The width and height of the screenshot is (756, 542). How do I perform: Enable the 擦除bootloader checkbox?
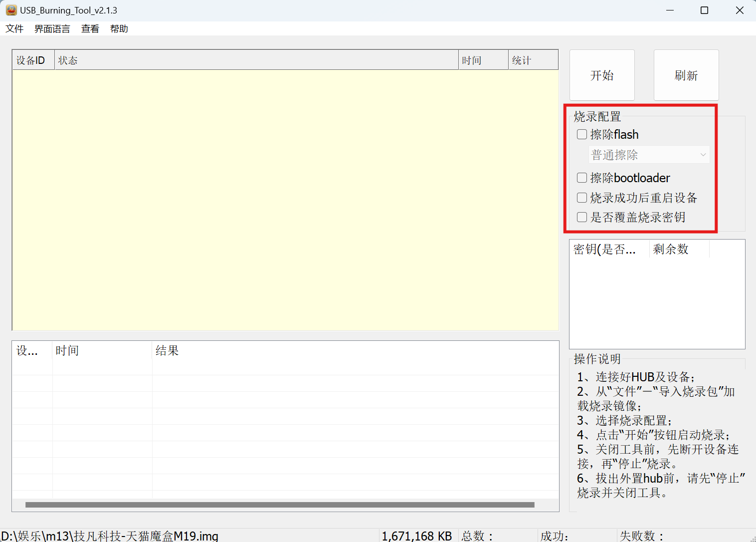tap(582, 178)
